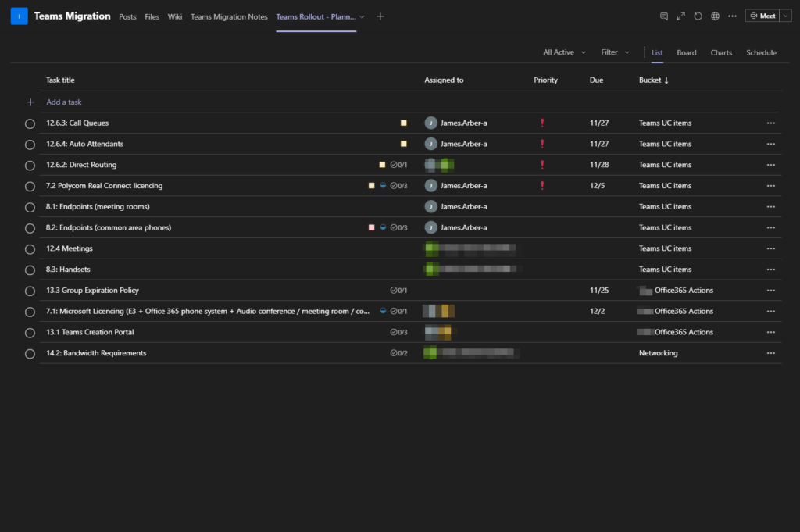
Task: Mark 8.1: Endpoints (meeting rooms) complete
Action: point(30,207)
